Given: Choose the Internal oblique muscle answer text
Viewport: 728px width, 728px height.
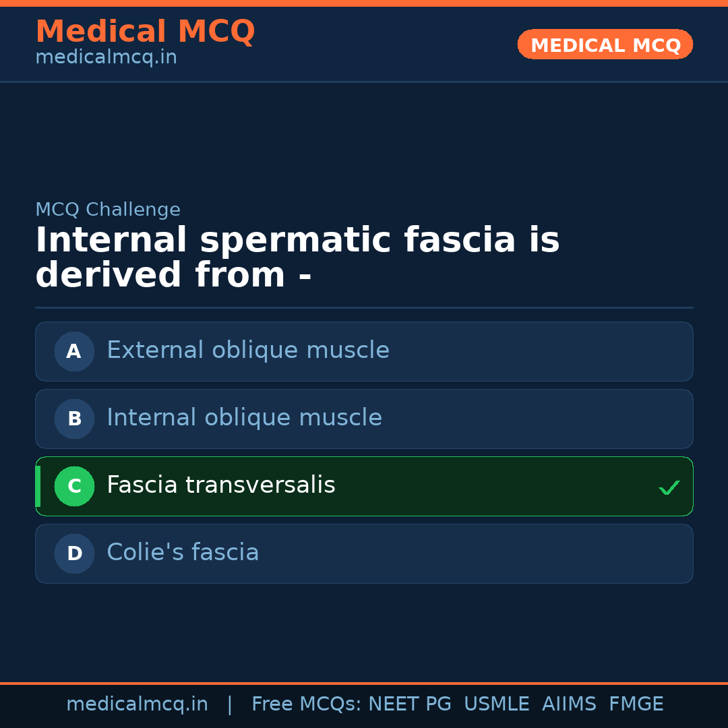Looking at the screenshot, I should click(244, 418).
